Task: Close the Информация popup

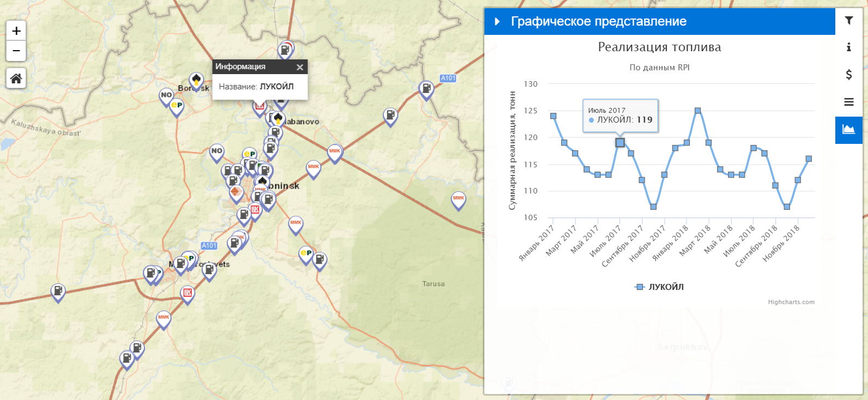Action: [x=300, y=67]
